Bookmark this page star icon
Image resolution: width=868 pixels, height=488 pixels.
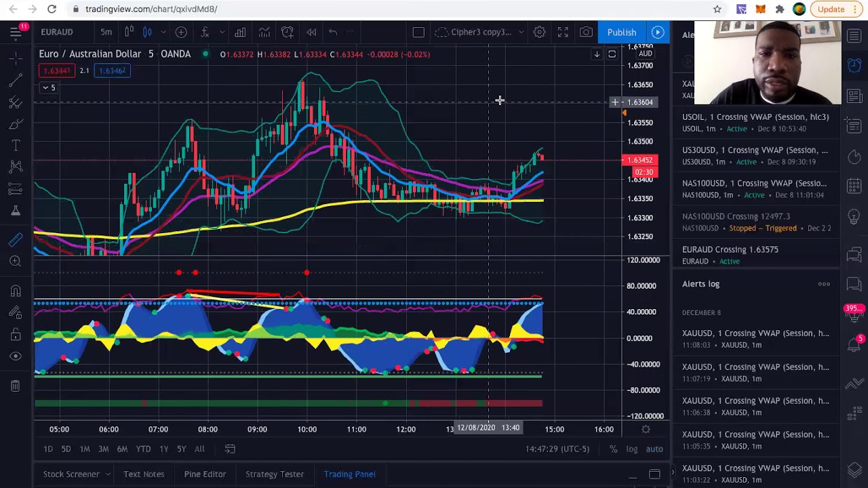[x=717, y=9]
